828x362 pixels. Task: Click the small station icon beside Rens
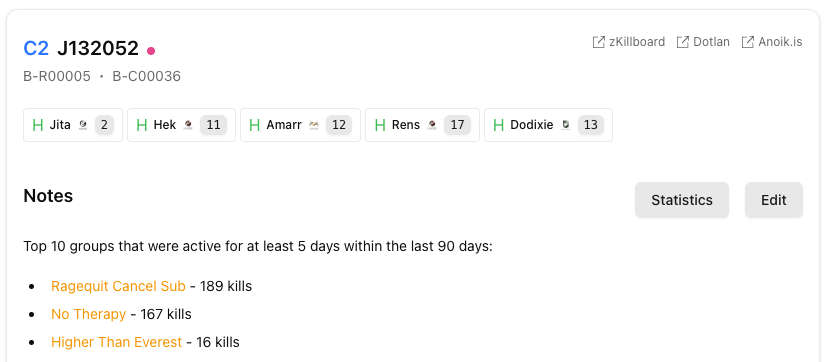[432, 125]
